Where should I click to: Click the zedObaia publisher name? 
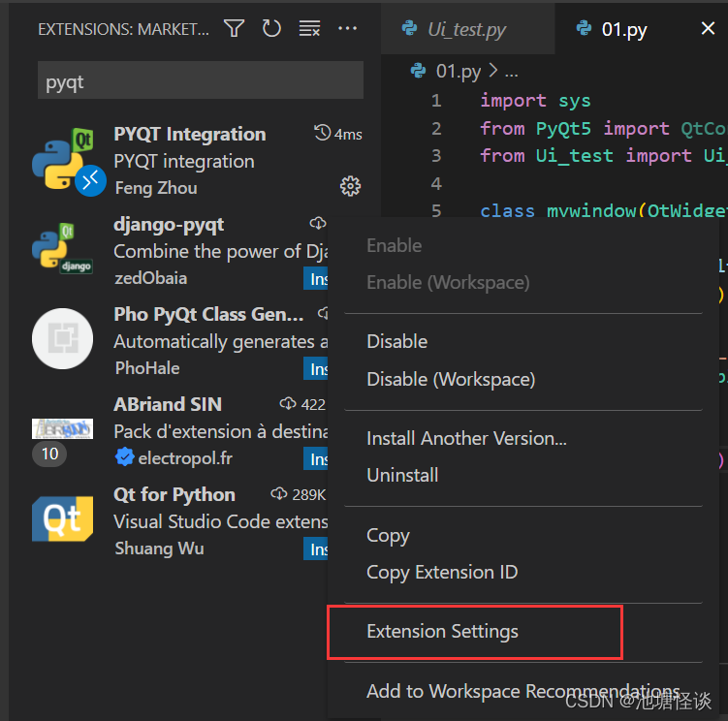pyautogui.click(x=151, y=278)
